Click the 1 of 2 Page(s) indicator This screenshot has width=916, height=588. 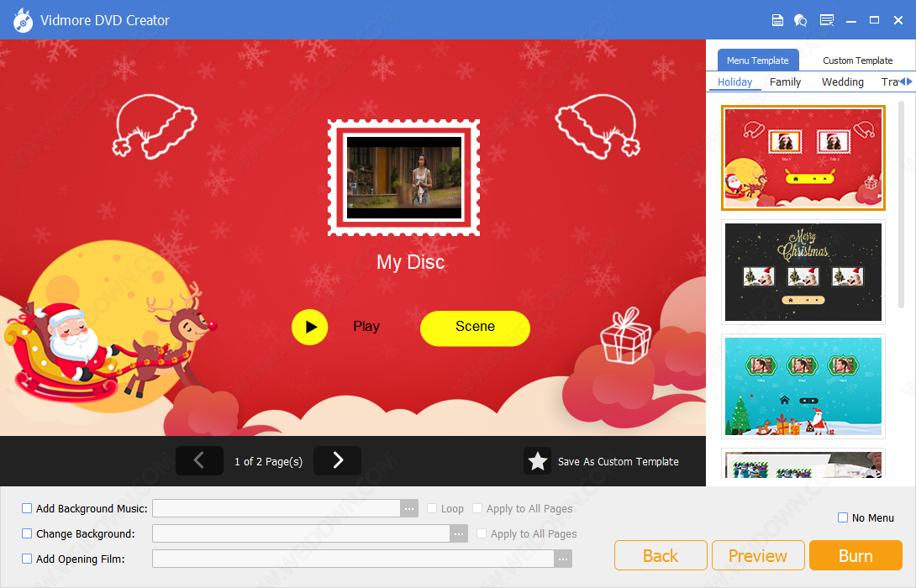pyautogui.click(x=268, y=461)
